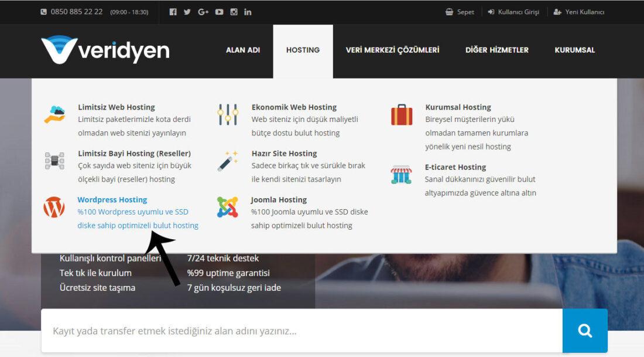
Task: Click the '7 gün koşulsuz geri iade' text
Action: point(234,288)
